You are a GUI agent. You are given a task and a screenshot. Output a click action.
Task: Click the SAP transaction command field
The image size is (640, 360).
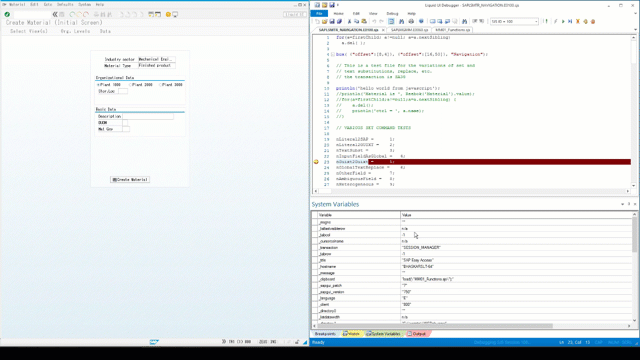(x=32, y=14)
